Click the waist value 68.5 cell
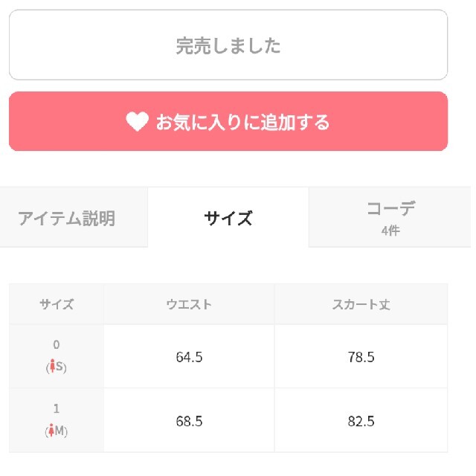 coord(189,420)
